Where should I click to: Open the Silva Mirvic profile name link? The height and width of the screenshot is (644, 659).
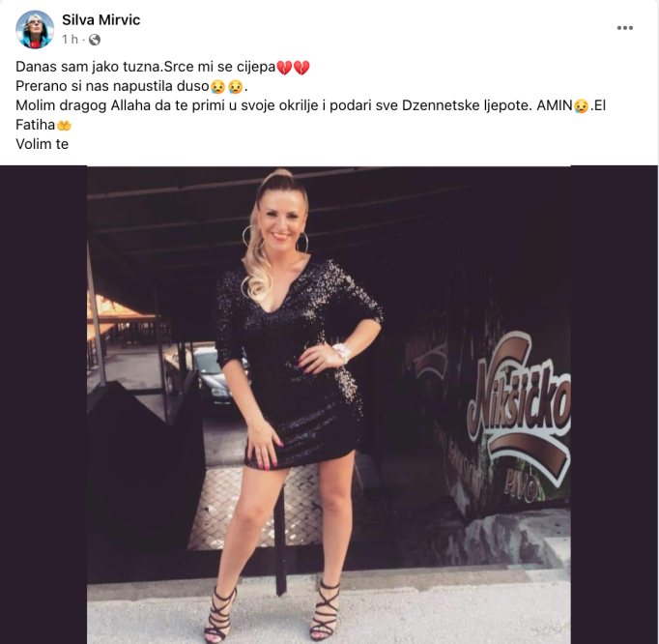[x=100, y=19]
